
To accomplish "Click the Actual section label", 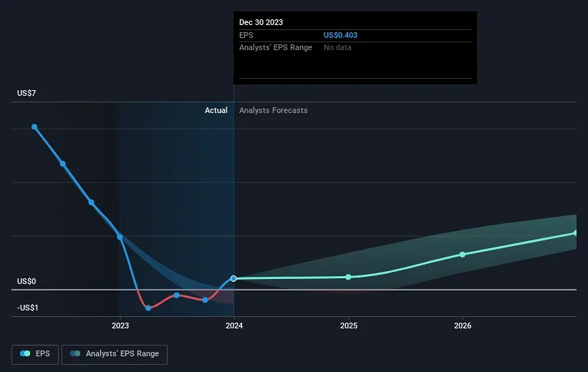I will (x=216, y=110).
